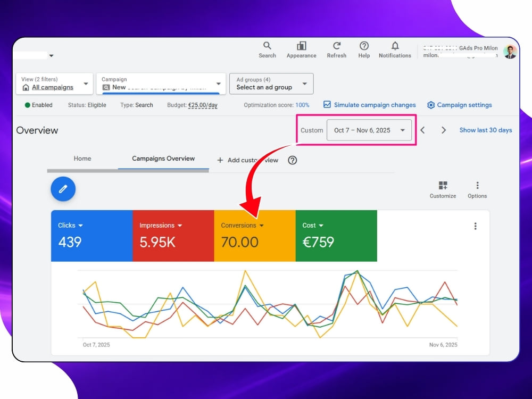The width and height of the screenshot is (532, 399).
Task: Click the Nov 6, 2025 axis label
Action: [443, 345]
